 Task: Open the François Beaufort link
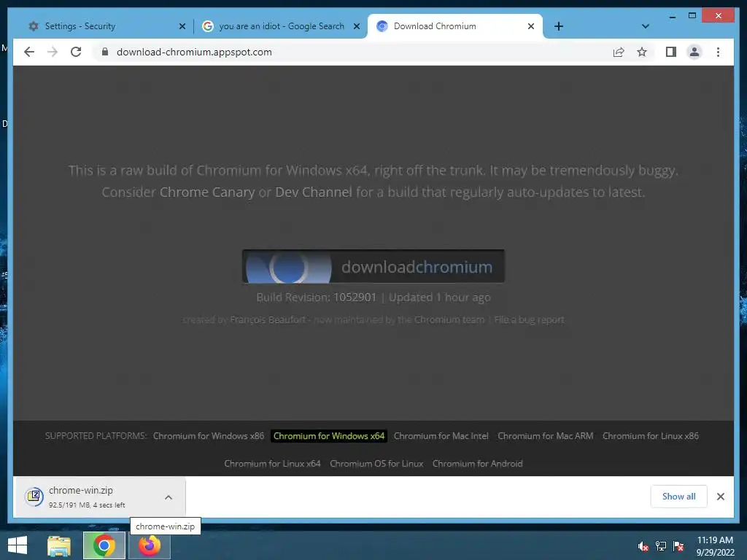268,319
